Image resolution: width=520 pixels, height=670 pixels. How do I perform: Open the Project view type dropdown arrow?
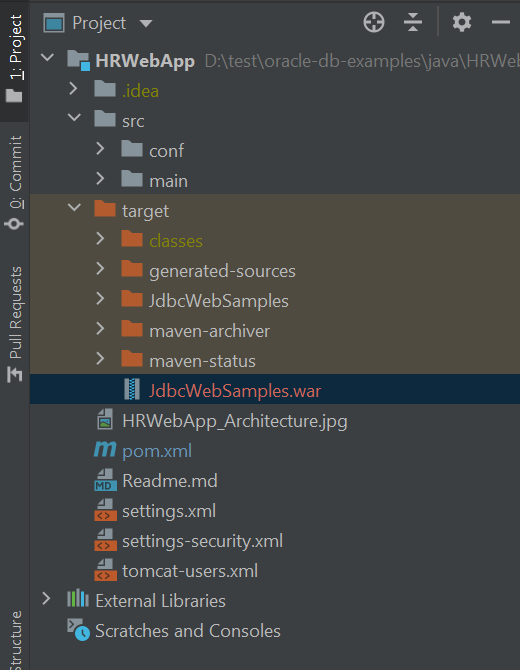(x=146, y=23)
